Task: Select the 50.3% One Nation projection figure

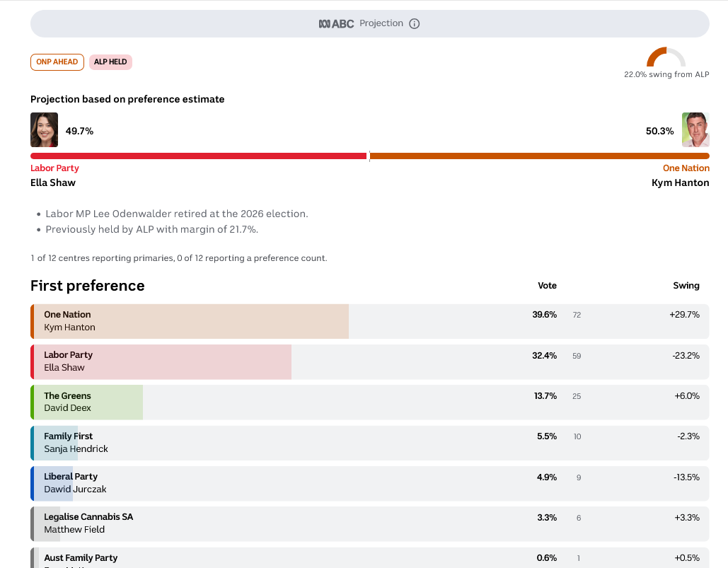Action: pyautogui.click(x=660, y=132)
